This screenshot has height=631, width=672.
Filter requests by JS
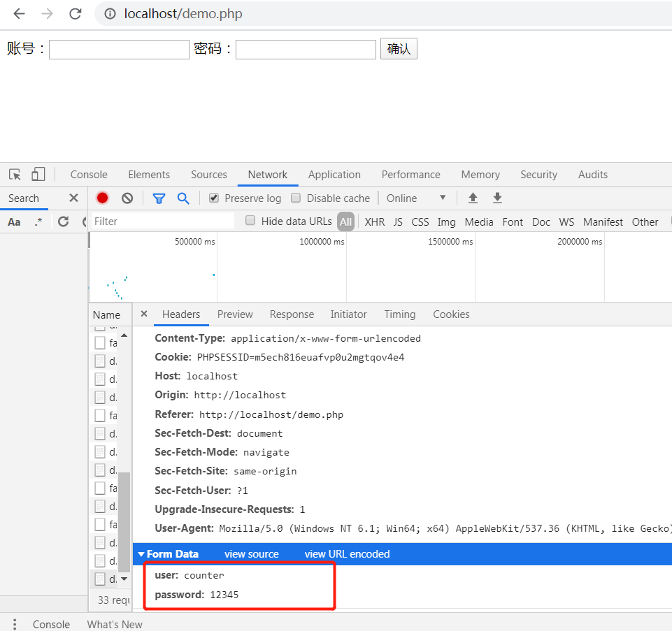398,222
